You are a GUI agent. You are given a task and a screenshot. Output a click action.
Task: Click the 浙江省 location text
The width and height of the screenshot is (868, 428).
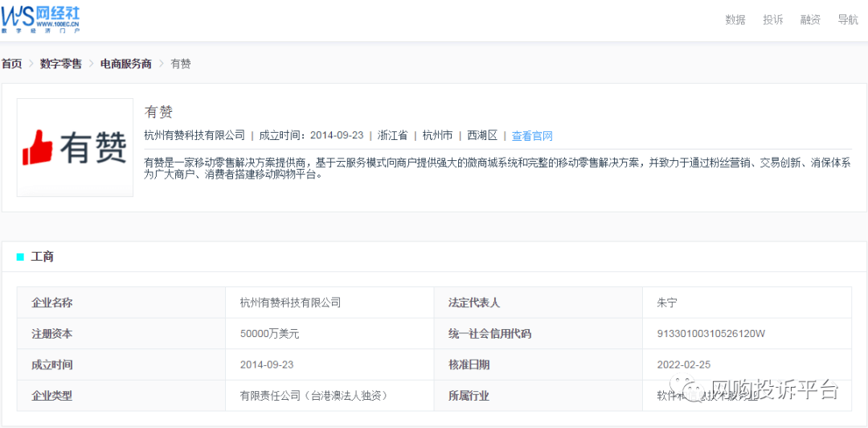tap(392, 135)
